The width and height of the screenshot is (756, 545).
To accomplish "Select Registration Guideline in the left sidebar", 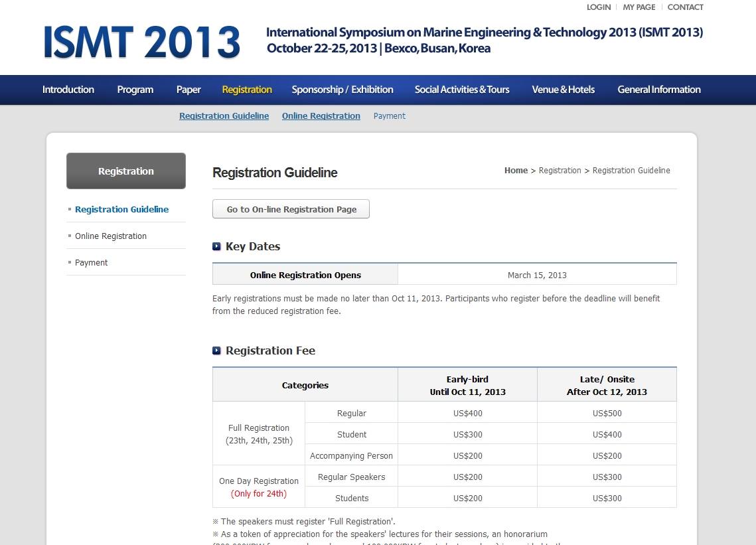I will pyautogui.click(x=122, y=209).
